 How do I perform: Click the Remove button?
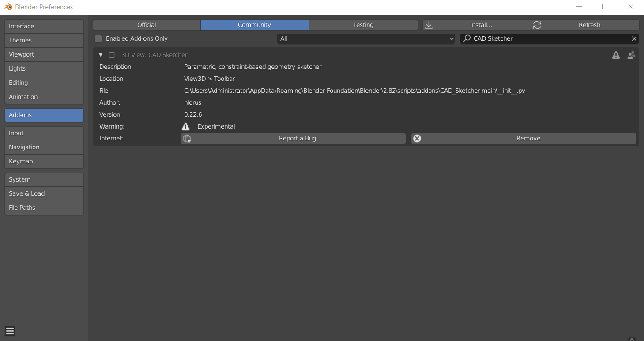pyautogui.click(x=528, y=138)
